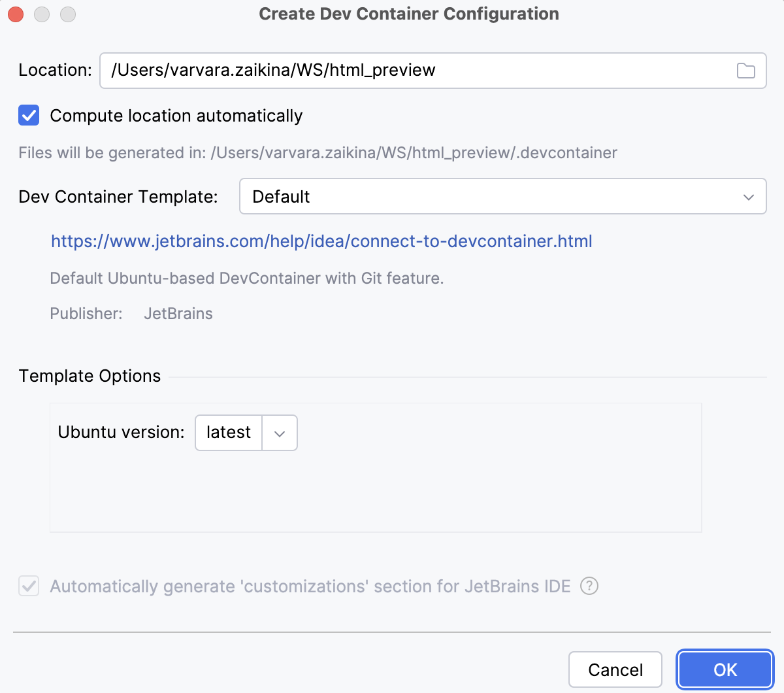Click the dialog title Create Dev Container Configuration

pyautogui.click(x=409, y=14)
